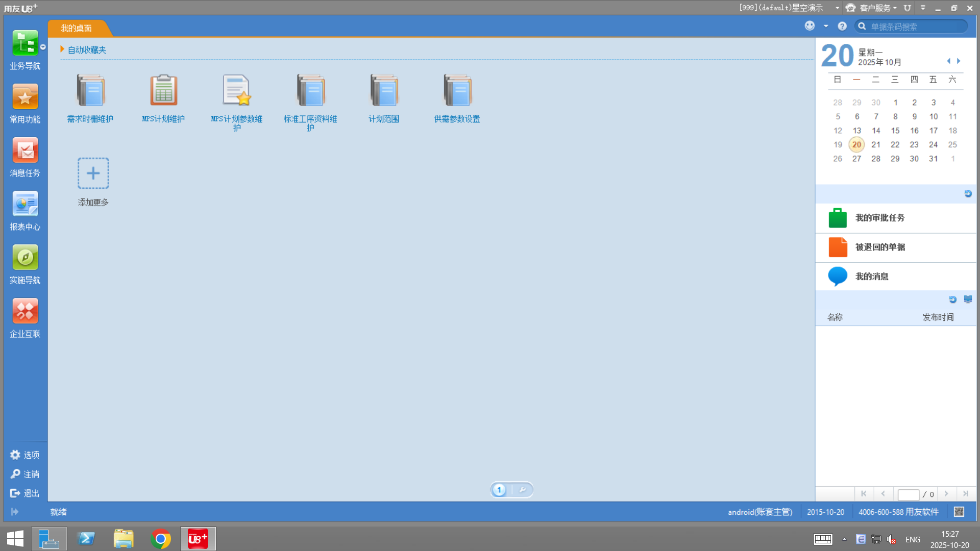Screen dimensions: 980x551
Task: Open the MPS计划维护 shortcut icon
Action: coord(163,91)
